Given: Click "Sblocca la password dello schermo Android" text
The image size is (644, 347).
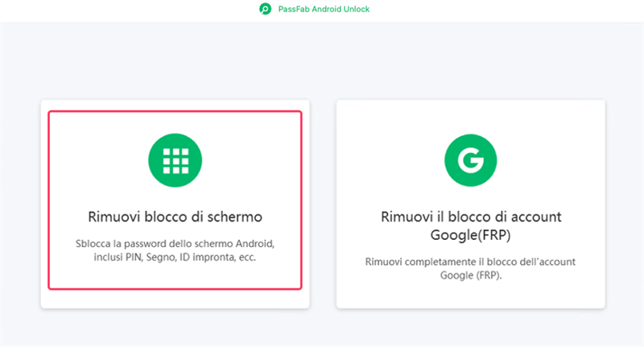Looking at the screenshot, I should tap(175, 243).
